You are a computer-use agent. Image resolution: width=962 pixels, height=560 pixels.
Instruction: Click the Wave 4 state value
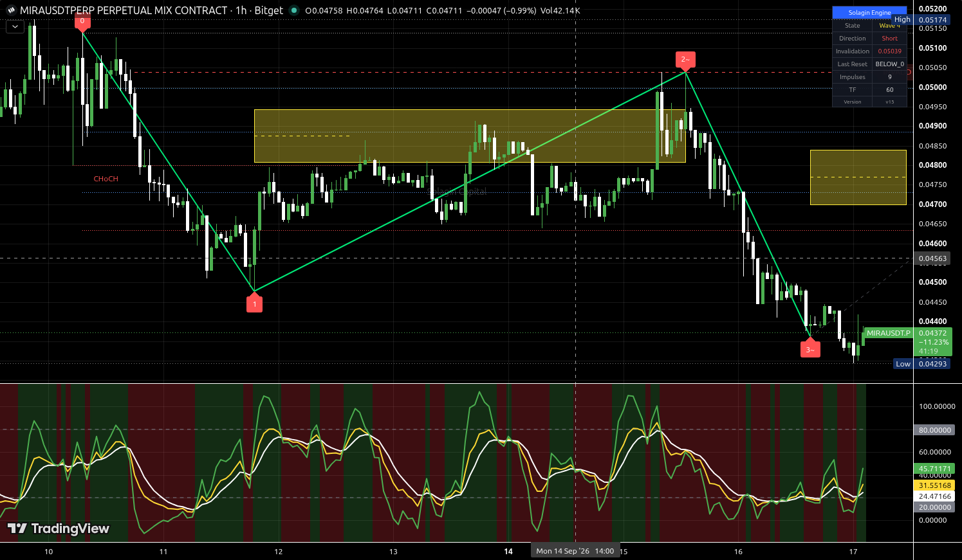pyautogui.click(x=890, y=26)
